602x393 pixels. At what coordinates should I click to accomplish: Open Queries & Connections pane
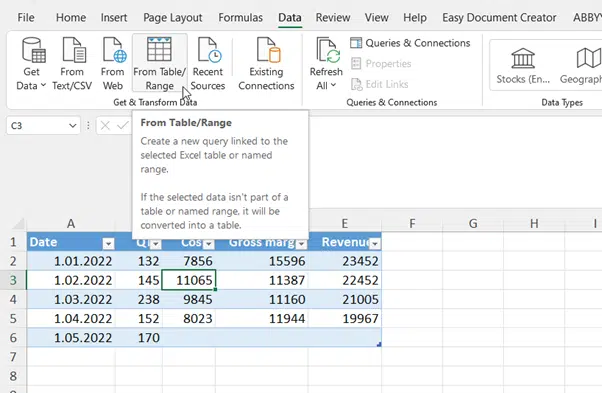coord(410,43)
